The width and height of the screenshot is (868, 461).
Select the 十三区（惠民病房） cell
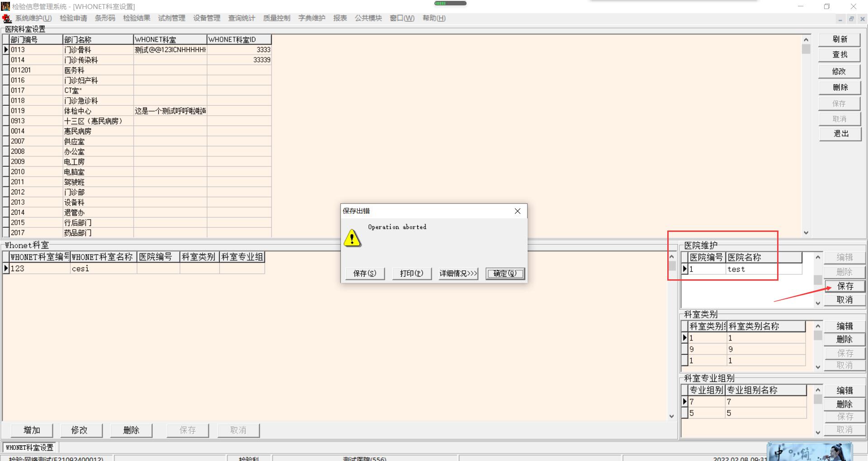click(x=98, y=121)
